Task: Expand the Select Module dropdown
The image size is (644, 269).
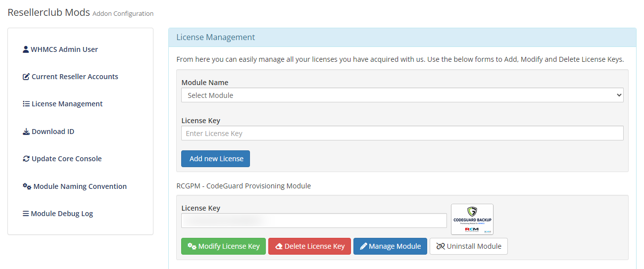Action: pos(402,95)
